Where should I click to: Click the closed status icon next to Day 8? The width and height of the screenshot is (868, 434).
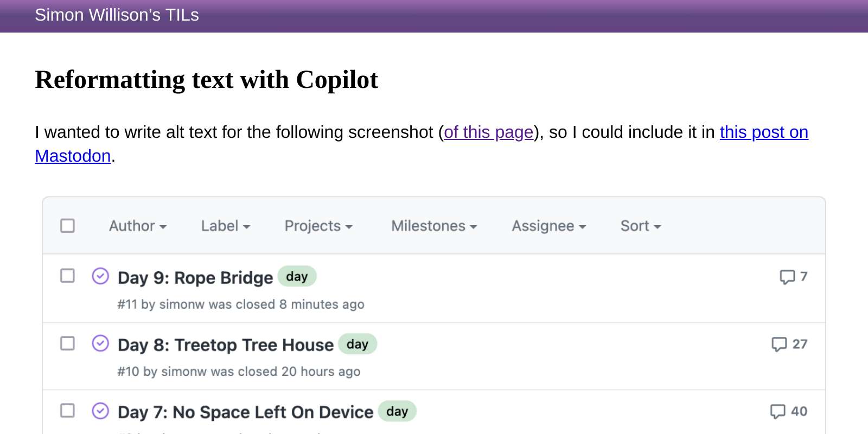[101, 343]
